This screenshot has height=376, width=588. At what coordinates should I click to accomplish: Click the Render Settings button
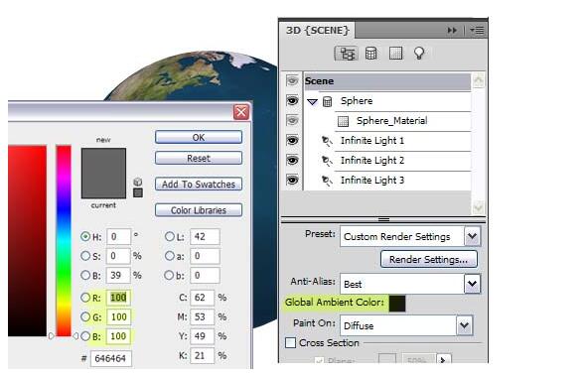point(429,259)
